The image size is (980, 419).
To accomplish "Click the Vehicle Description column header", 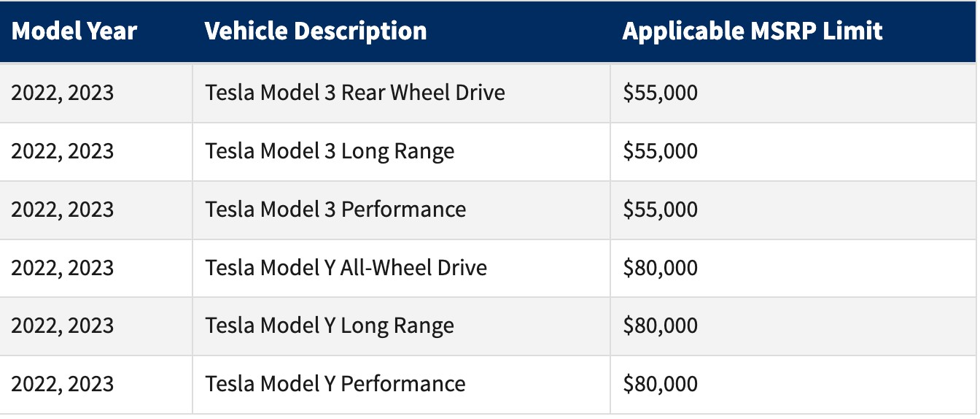I will 316,31.
